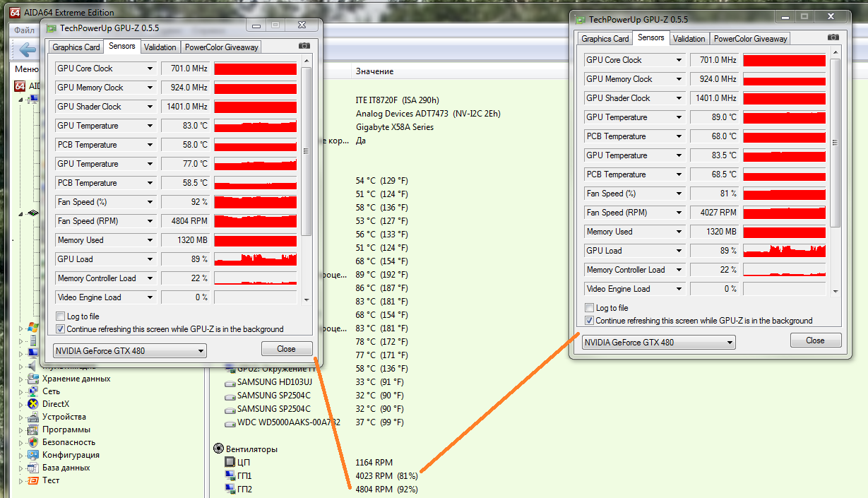
Task: Select the Тест icon in AIDA64 tree
Action: [x=32, y=480]
